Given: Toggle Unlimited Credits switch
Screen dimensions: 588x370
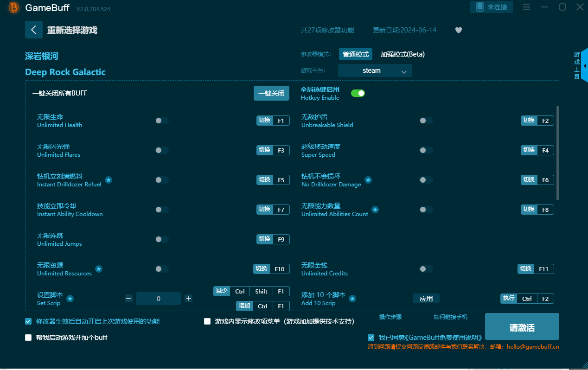Looking at the screenshot, I should 426,269.
